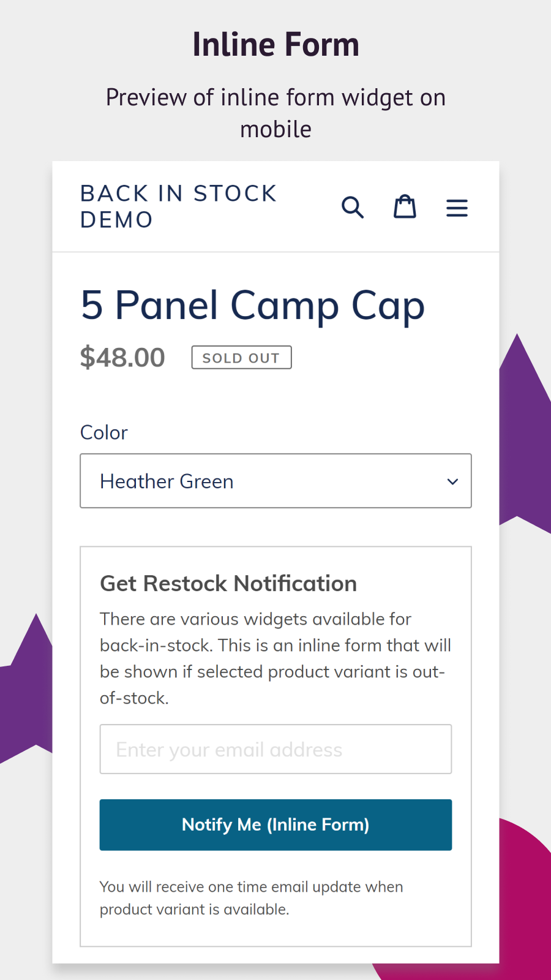Click the Back In Stock Demo store title

[x=178, y=206]
